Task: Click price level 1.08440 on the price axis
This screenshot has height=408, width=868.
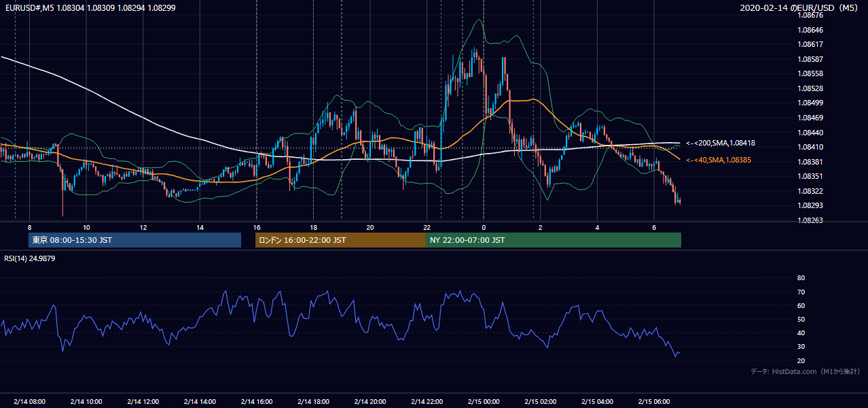Action: tap(810, 133)
